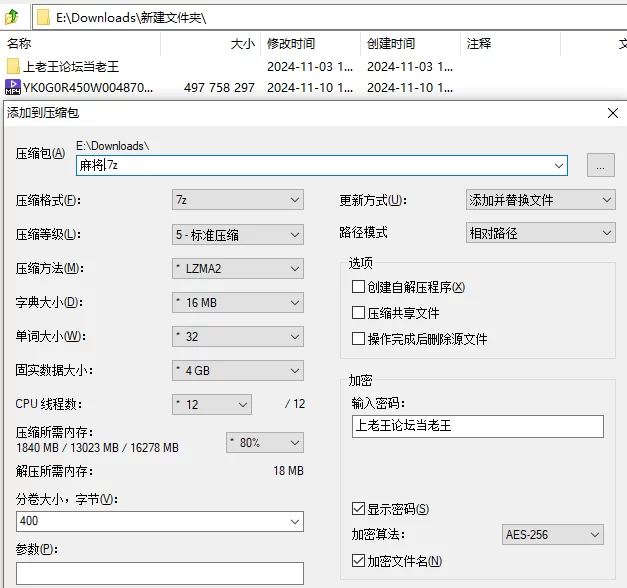The width and height of the screenshot is (627, 588).
Task: Open the 分卷大小 dropdown showing 400
Action: pos(160,521)
